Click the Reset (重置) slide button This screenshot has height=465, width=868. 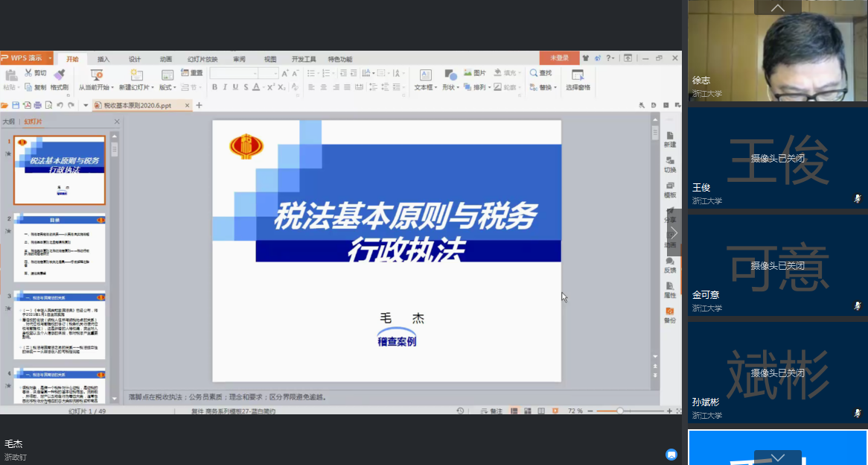(192, 73)
